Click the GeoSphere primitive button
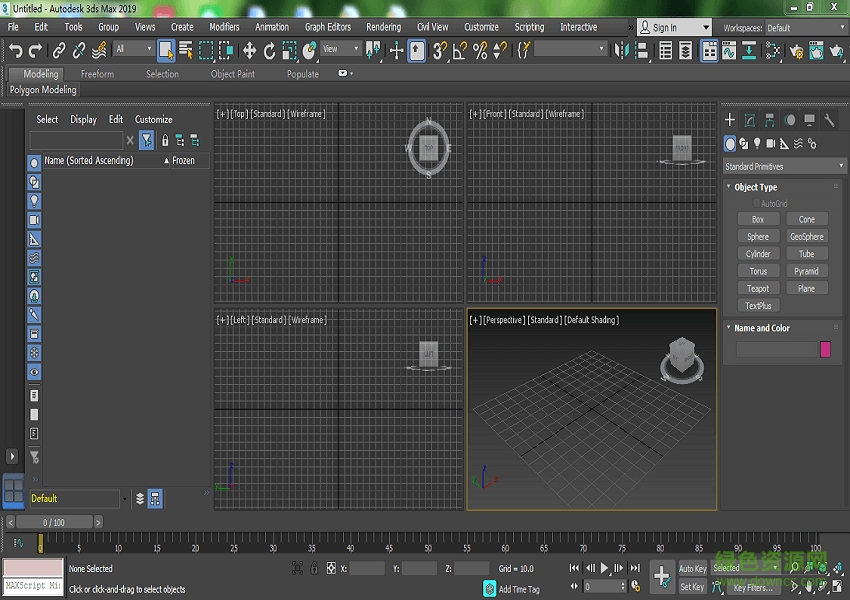850x600 pixels. (x=806, y=237)
